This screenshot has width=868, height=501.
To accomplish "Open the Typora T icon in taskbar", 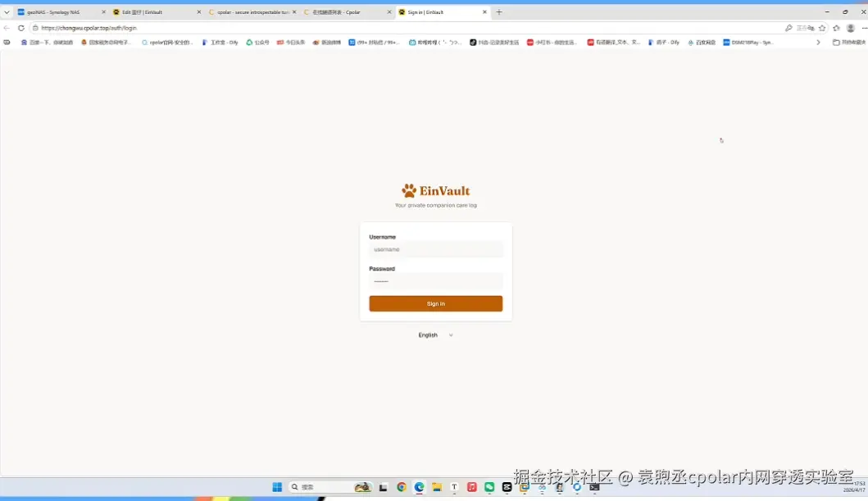I will tap(454, 487).
